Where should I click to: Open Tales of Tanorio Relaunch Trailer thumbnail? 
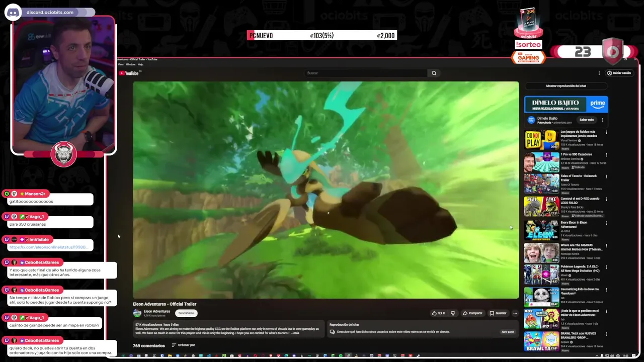[x=541, y=184]
